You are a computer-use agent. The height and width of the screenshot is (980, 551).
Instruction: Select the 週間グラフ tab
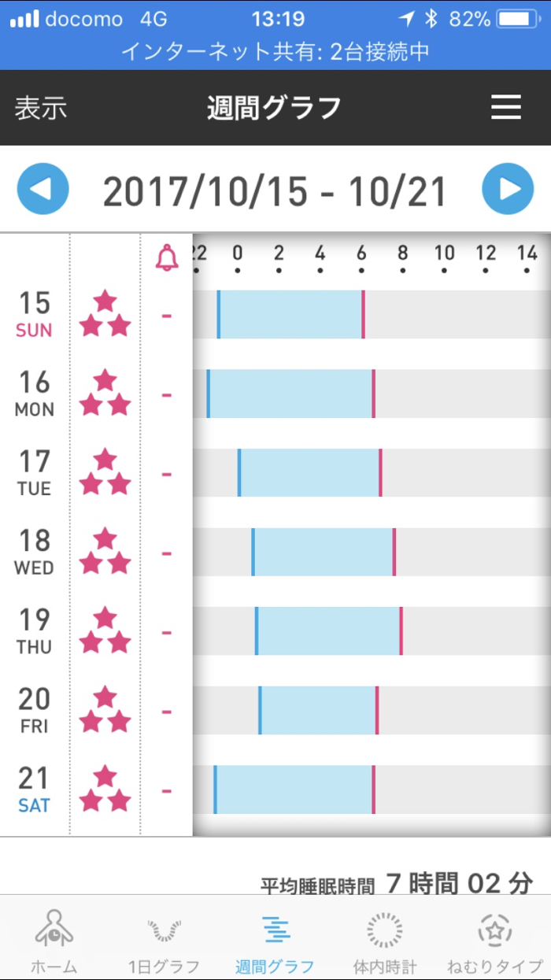coord(275,941)
